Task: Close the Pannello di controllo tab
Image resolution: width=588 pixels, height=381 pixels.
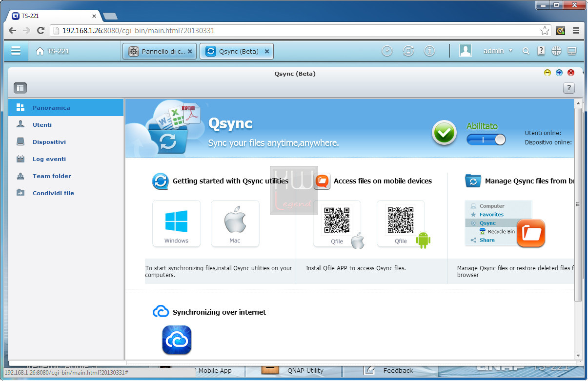Action: pyautogui.click(x=190, y=51)
